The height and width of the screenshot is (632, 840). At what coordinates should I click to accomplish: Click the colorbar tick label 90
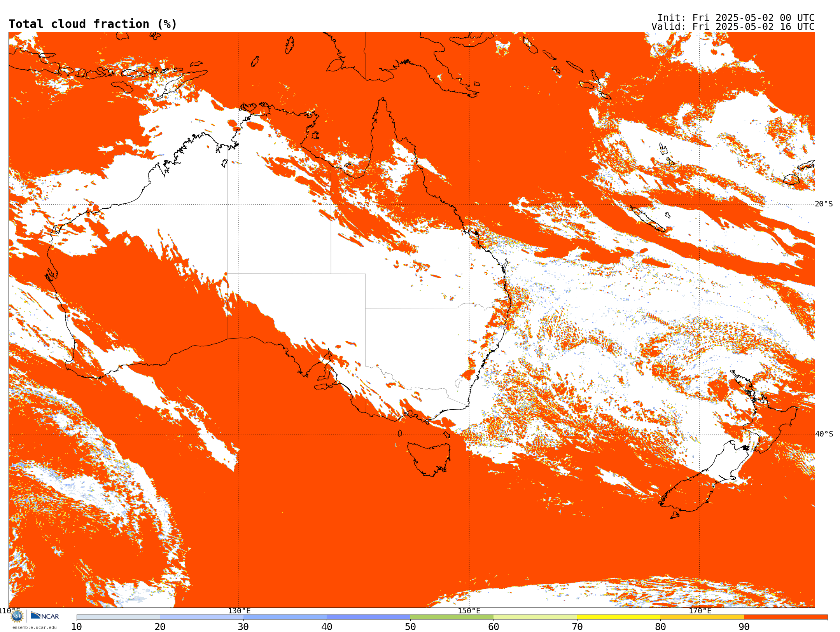[x=744, y=627]
